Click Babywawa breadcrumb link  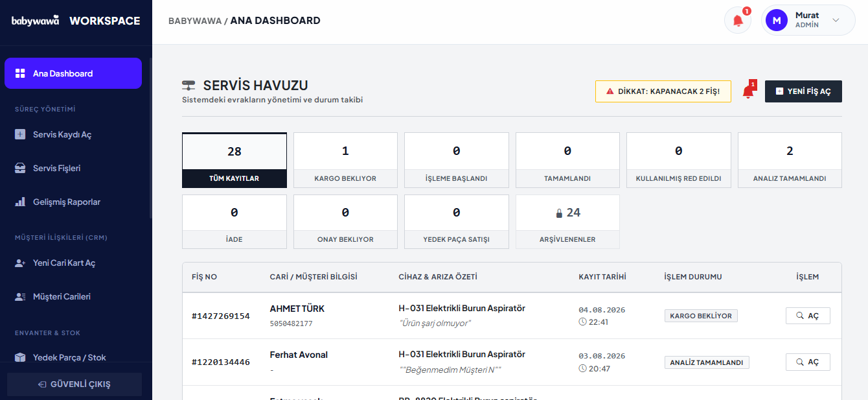[x=194, y=21]
